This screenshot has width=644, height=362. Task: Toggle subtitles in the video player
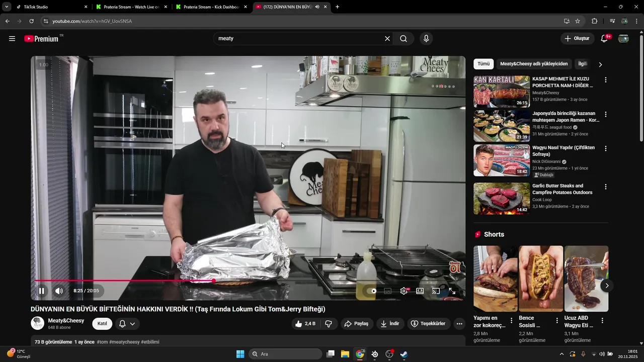388,291
